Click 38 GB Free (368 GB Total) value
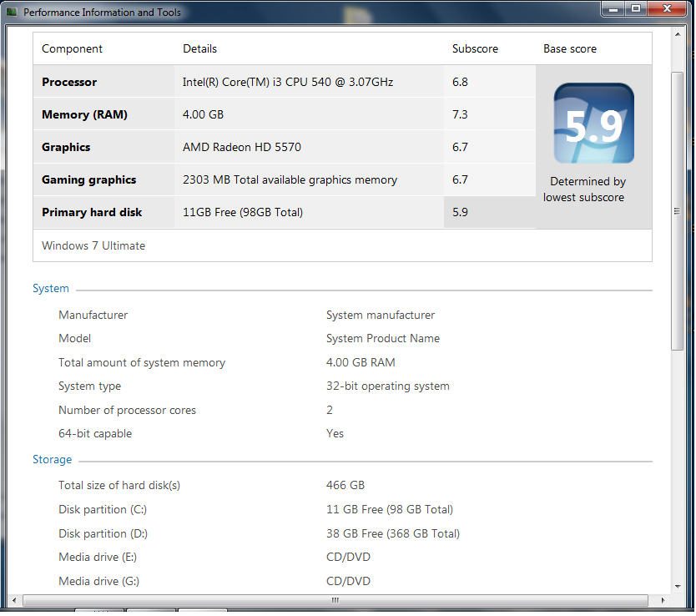Screen dimensions: 696x616 coord(393,534)
